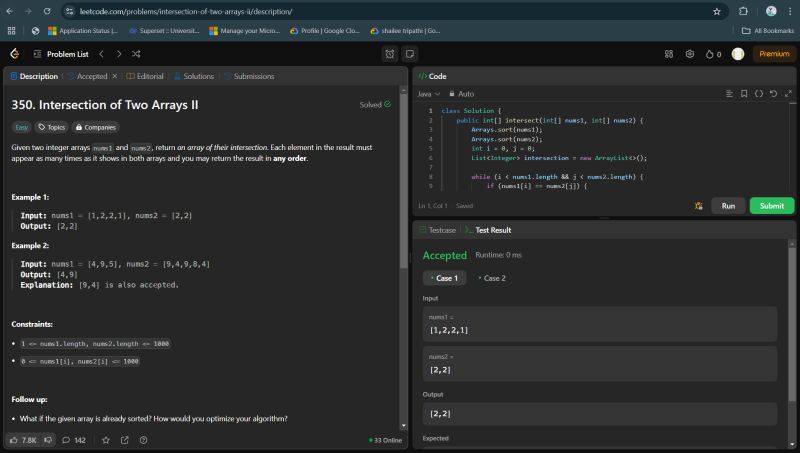800x453 pixels.
Task: Open the notes icon in top bar
Action: [x=410, y=54]
